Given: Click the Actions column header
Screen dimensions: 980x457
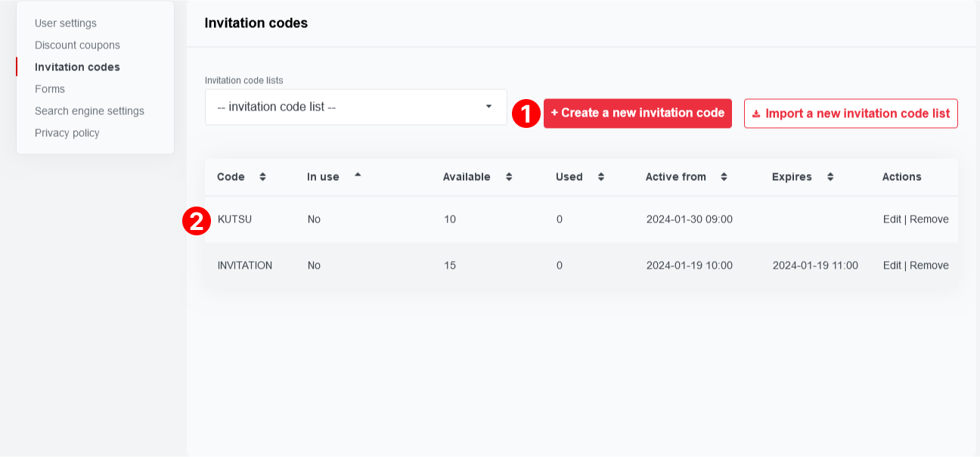Looking at the screenshot, I should 901,177.
